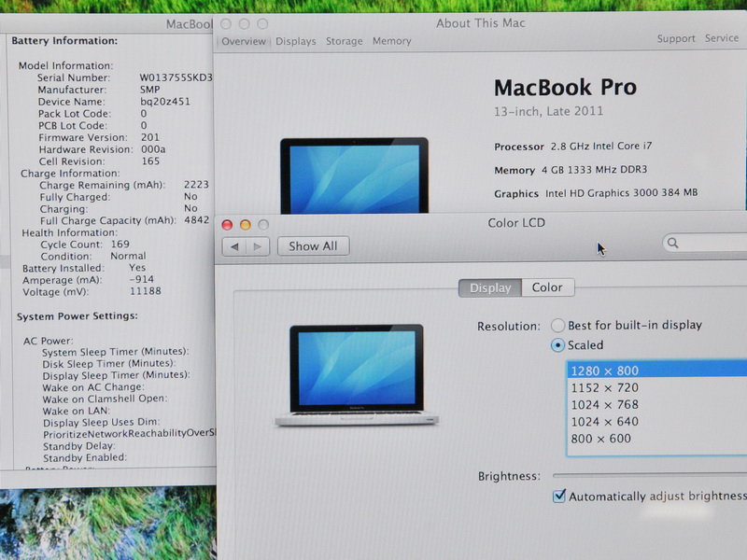Screen dimensions: 747x560
Task: Switch to the Storage tab
Action: pyautogui.click(x=344, y=41)
